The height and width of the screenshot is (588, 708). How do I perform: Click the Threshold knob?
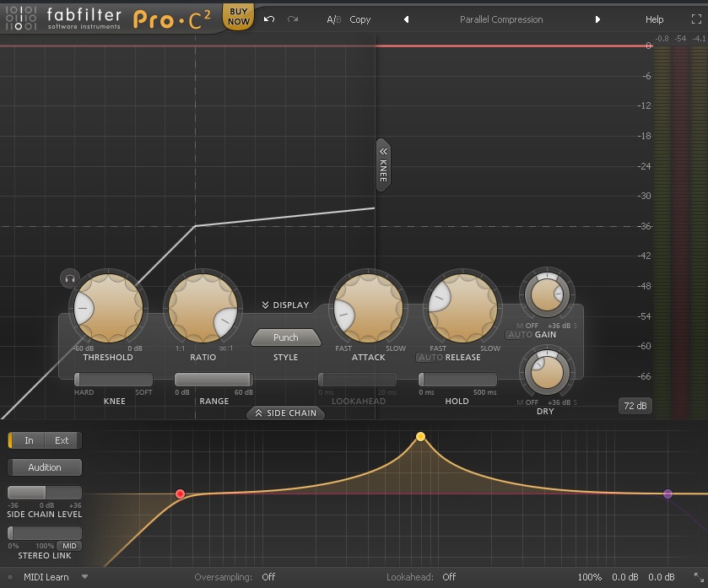(x=108, y=308)
